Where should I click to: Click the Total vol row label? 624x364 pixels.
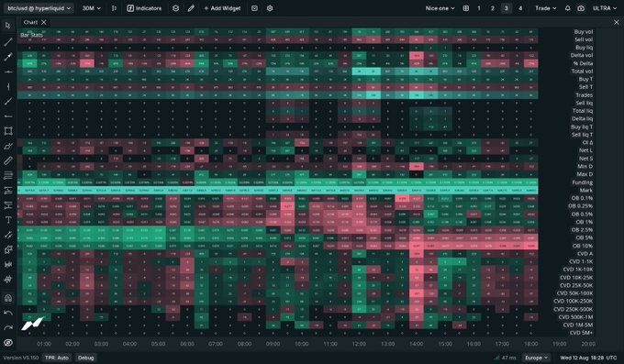(x=582, y=72)
